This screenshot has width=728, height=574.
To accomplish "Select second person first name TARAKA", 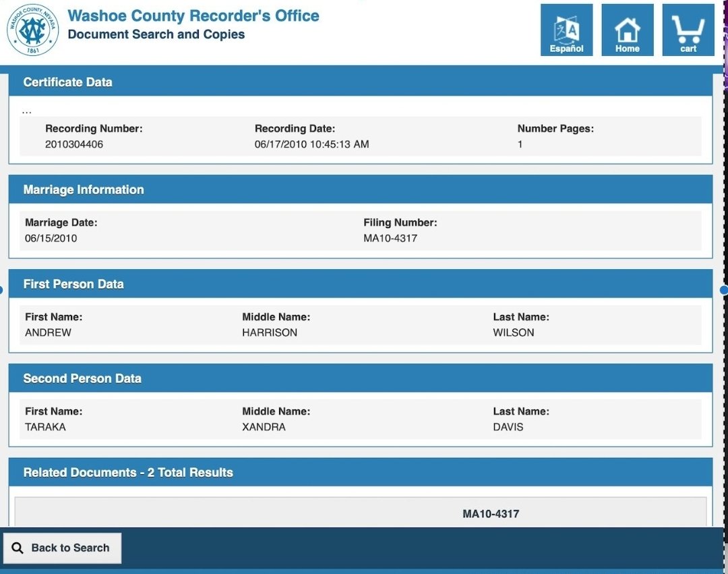I will (x=45, y=427).
